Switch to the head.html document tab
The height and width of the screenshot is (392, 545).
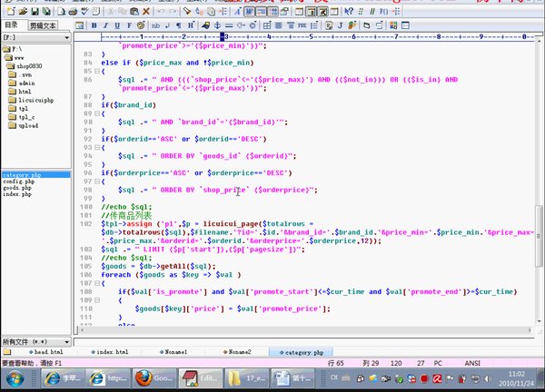coord(49,351)
